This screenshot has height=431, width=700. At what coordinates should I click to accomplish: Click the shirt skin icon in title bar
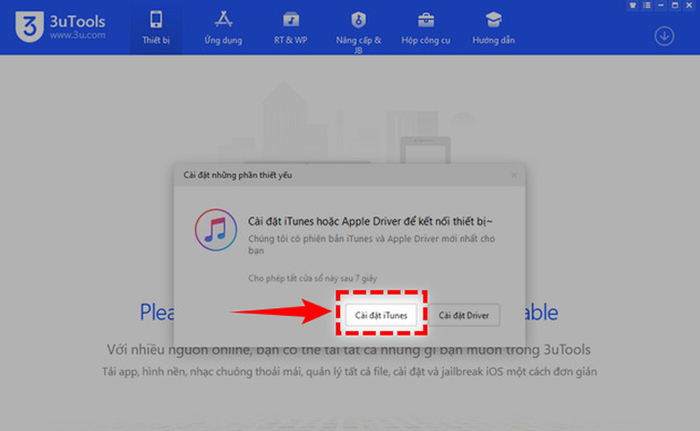pyautogui.click(x=633, y=5)
